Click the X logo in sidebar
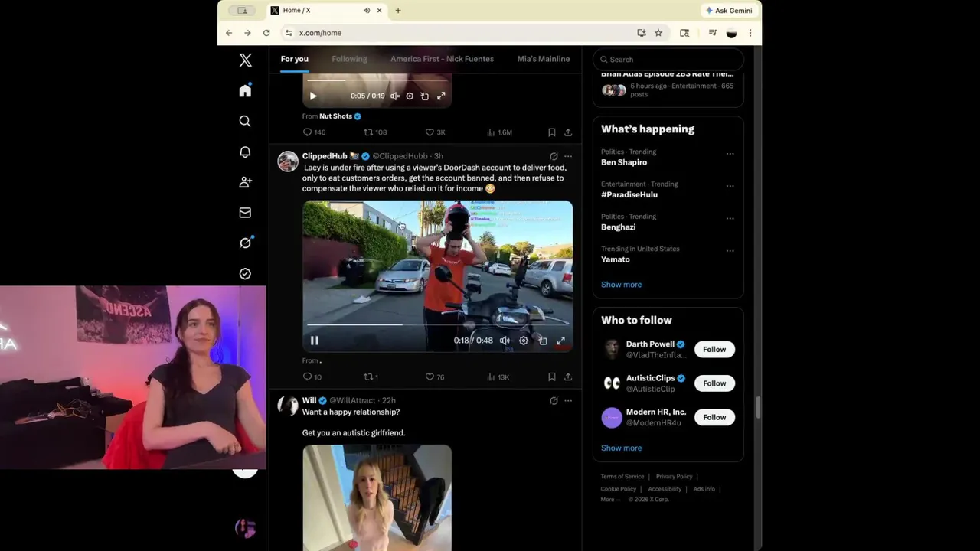 245,60
